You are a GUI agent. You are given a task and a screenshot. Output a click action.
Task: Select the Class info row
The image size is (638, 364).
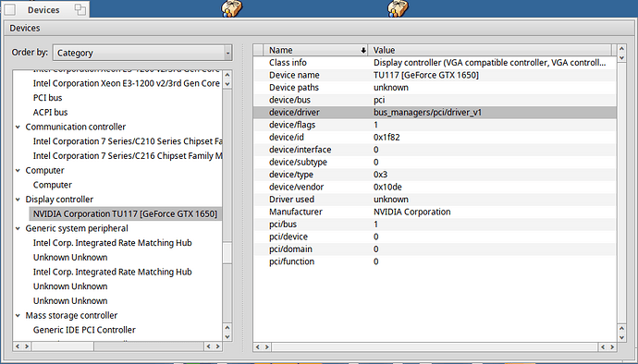click(435, 63)
